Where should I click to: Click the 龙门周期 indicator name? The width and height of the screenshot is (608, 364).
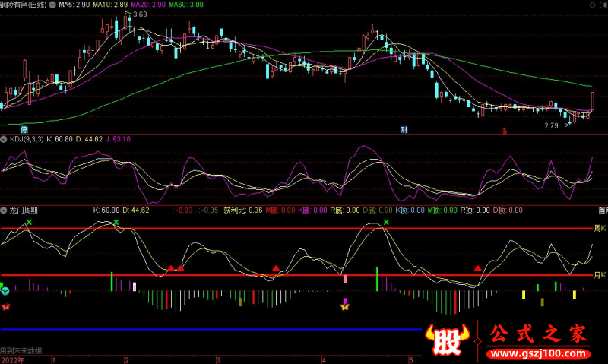[25, 210]
